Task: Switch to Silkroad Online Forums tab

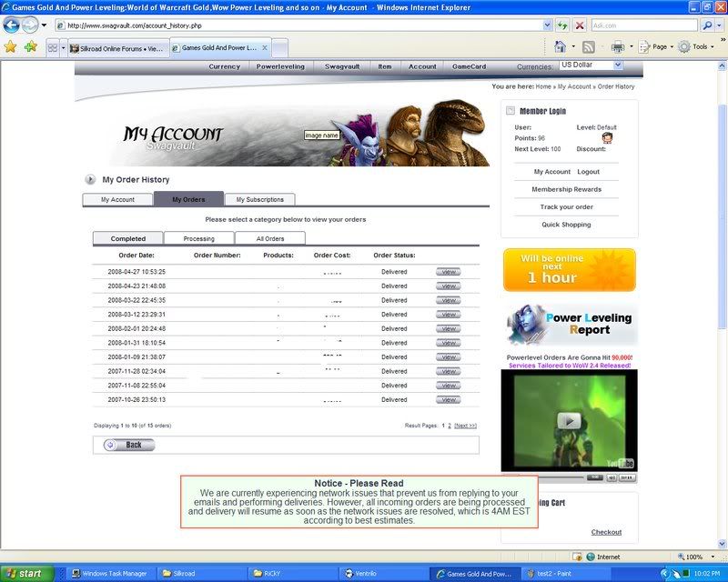Action: tap(118, 48)
